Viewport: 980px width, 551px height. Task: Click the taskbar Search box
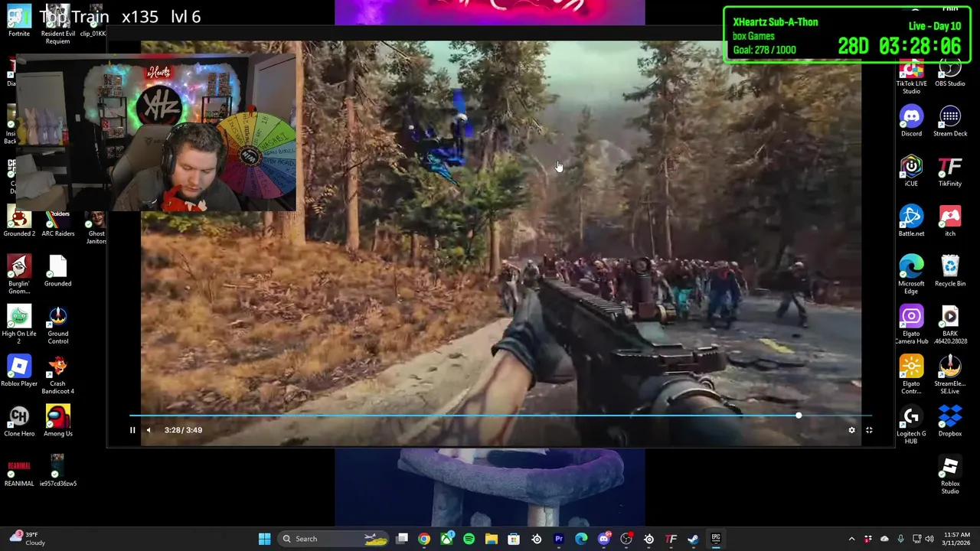pos(334,539)
